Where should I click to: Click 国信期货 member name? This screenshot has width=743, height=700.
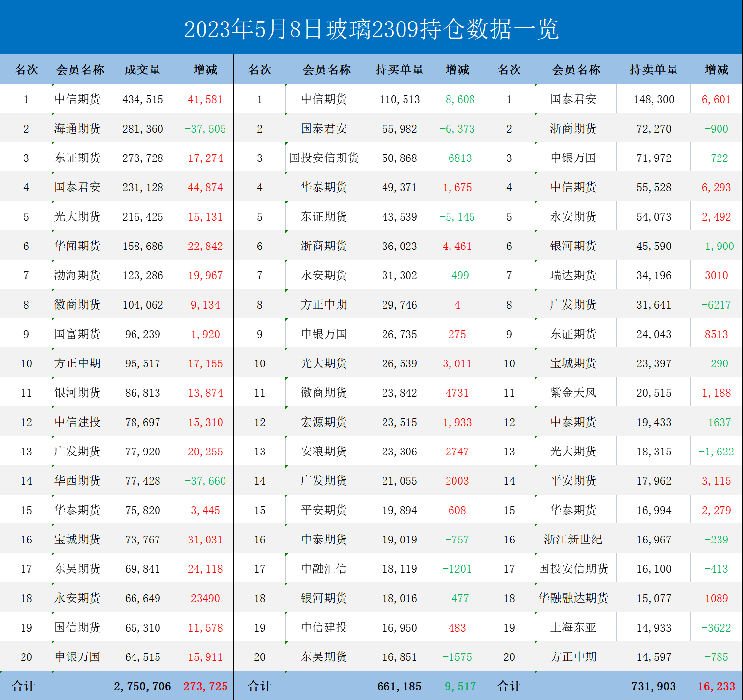click(x=77, y=628)
